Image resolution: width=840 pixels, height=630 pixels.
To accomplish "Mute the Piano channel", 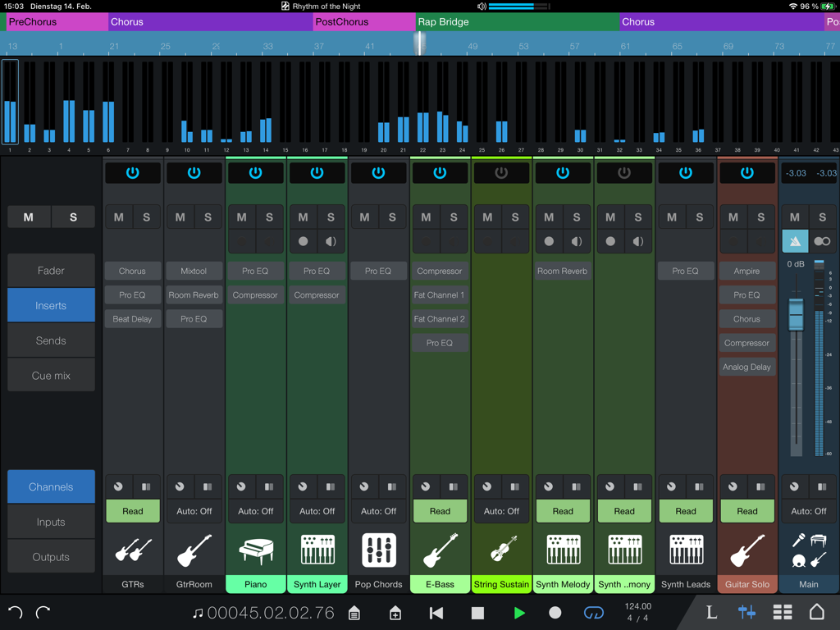I will 241,217.
